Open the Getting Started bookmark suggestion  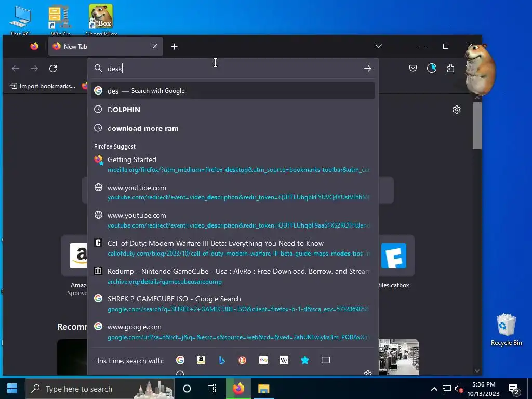pyautogui.click(x=233, y=164)
